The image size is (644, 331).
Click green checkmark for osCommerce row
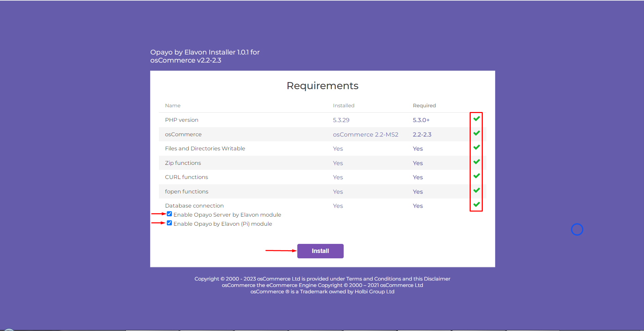click(476, 133)
